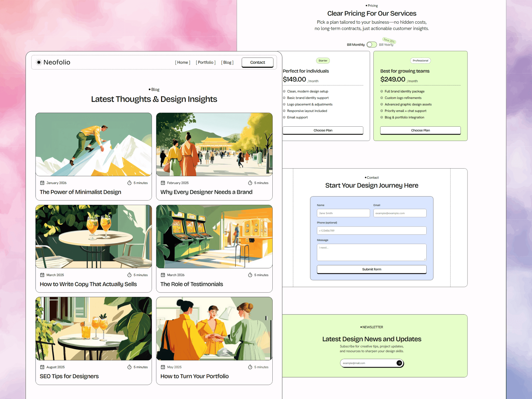This screenshot has height=399, width=532.
Task: Click the Bill Yearly label
Action: click(386, 45)
